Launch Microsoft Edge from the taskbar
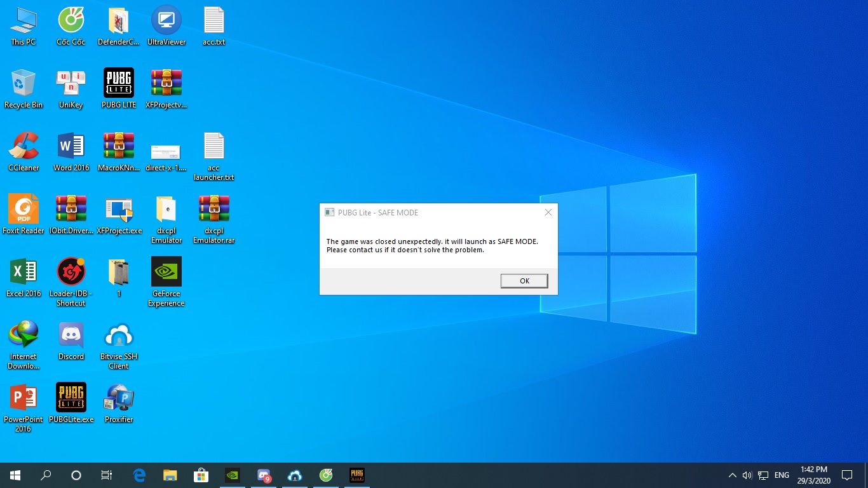This screenshot has width=868, height=488. 139,475
